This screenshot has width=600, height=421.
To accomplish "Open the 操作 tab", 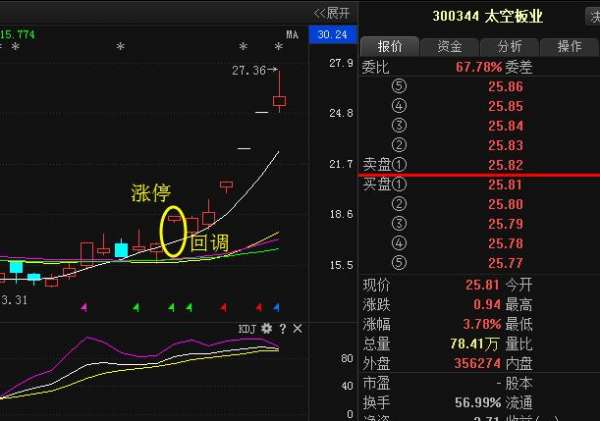I will tap(569, 46).
